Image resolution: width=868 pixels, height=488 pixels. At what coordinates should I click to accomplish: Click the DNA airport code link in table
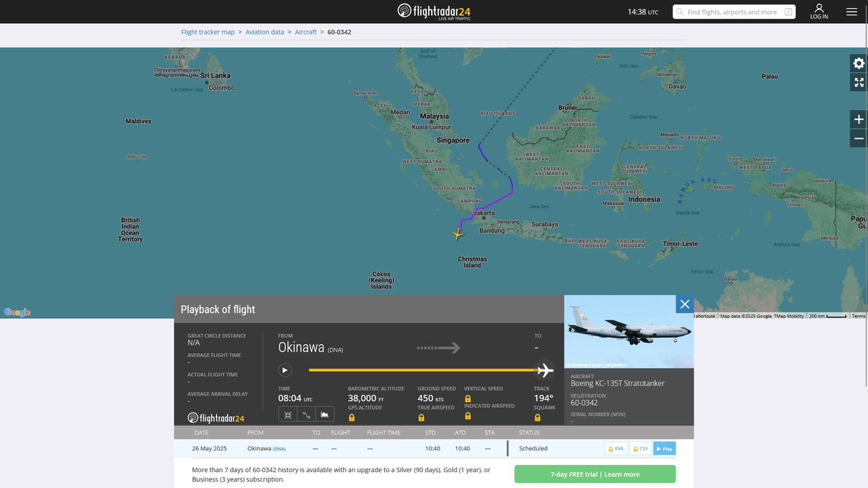pyautogui.click(x=279, y=449)
